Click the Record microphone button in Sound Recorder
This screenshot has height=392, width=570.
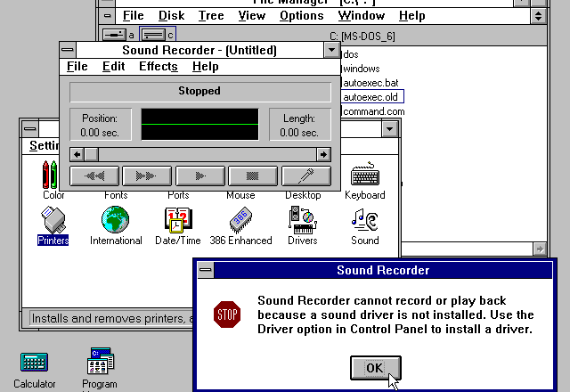pos(306,176)
